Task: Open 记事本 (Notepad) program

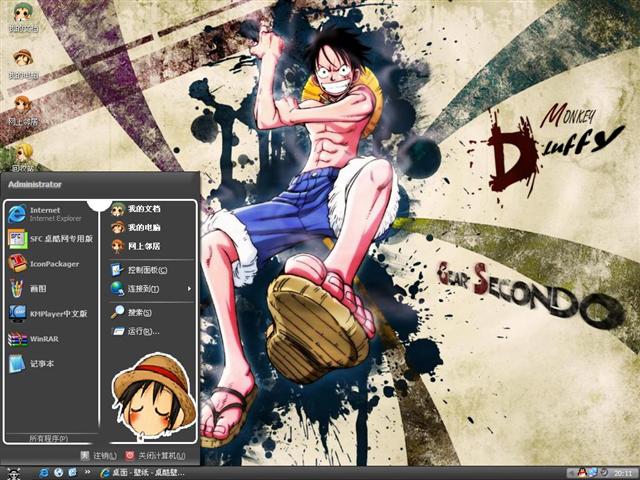Action: [x=40, y=363]
